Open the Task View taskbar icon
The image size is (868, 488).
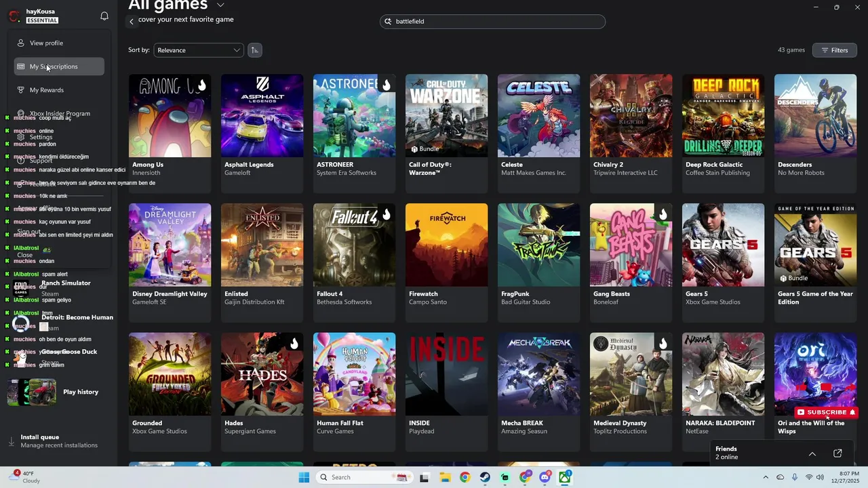(425, 477)
